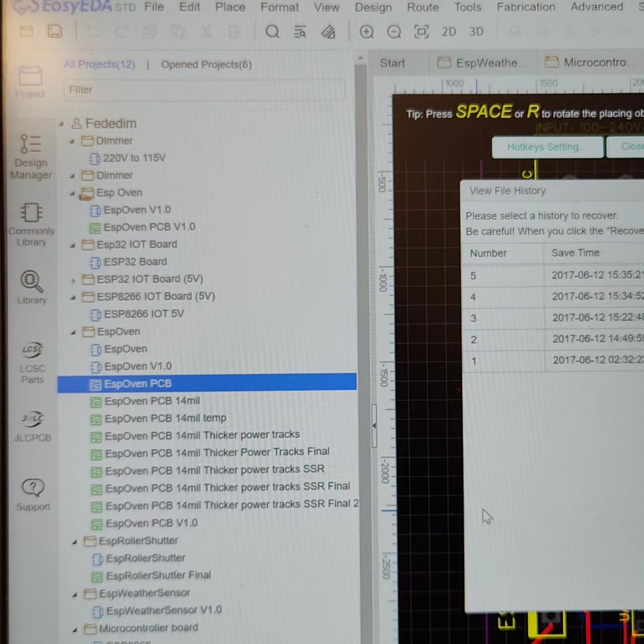Screen dimensions: 644x644
Task: Click the project Filter input field
Action: (204, 90)
